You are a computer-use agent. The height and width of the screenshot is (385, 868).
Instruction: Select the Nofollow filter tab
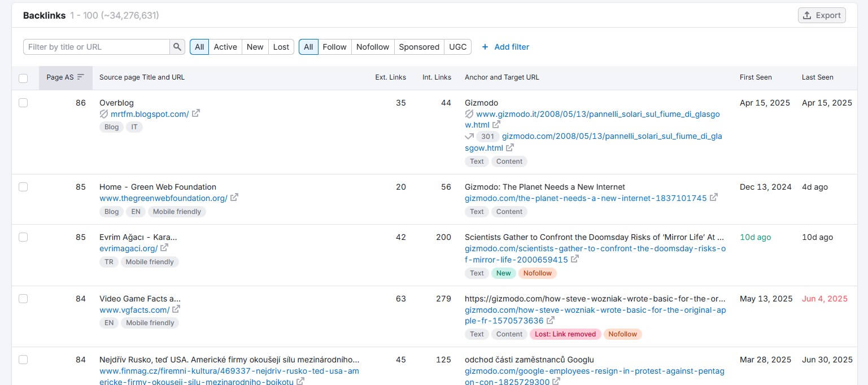coord(372,47)
